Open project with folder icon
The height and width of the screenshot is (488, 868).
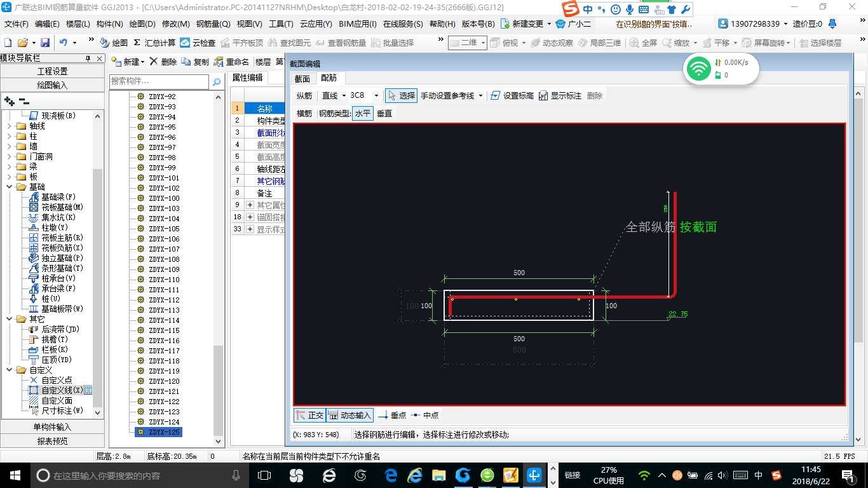click(22, 43)
